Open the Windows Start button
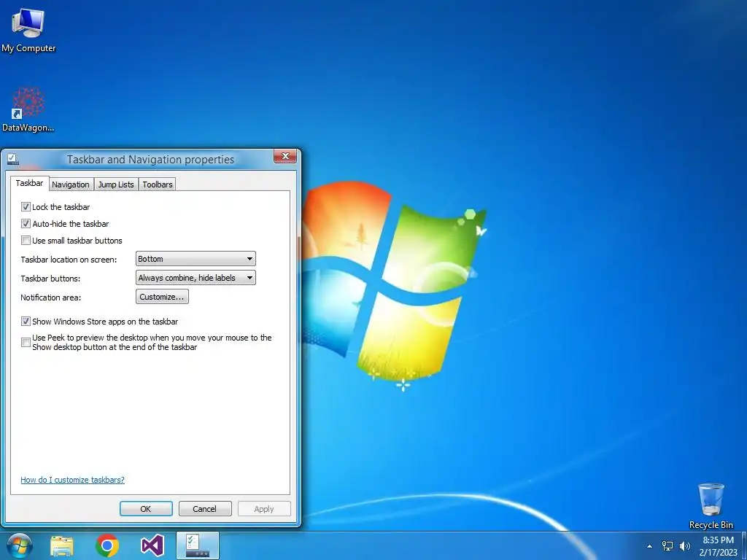This screenshot has width=747, height=560. [20, 545]
